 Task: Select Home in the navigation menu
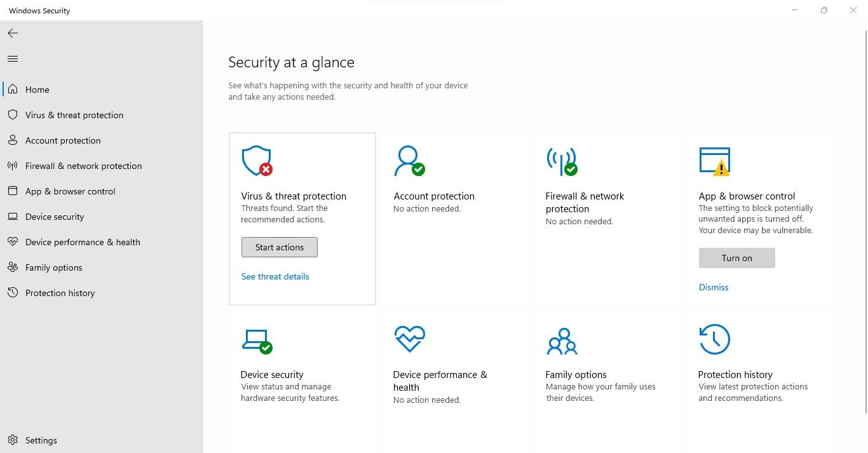[36, 90]
